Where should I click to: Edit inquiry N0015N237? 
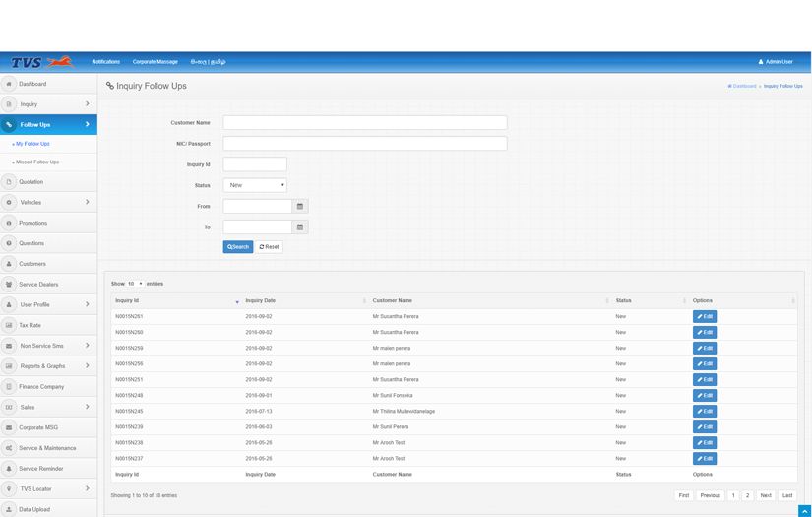[x=705, y=459]
